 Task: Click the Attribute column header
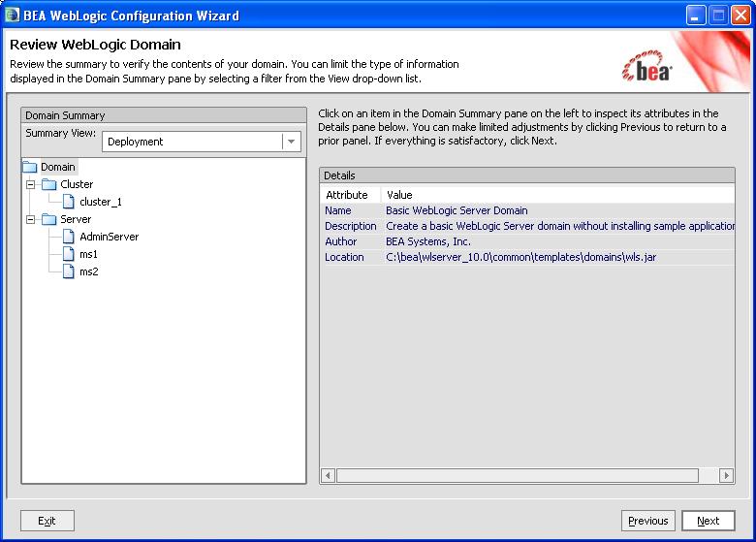coord(351,195)
